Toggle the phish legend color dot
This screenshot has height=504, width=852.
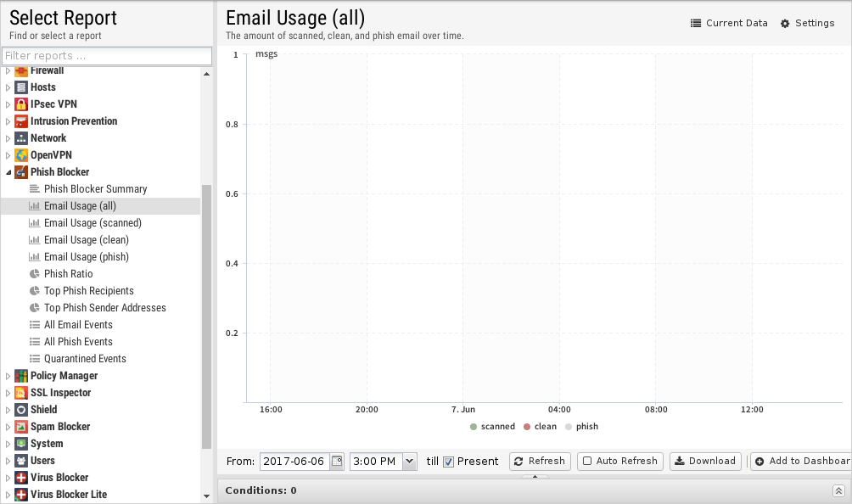(569, 427)
